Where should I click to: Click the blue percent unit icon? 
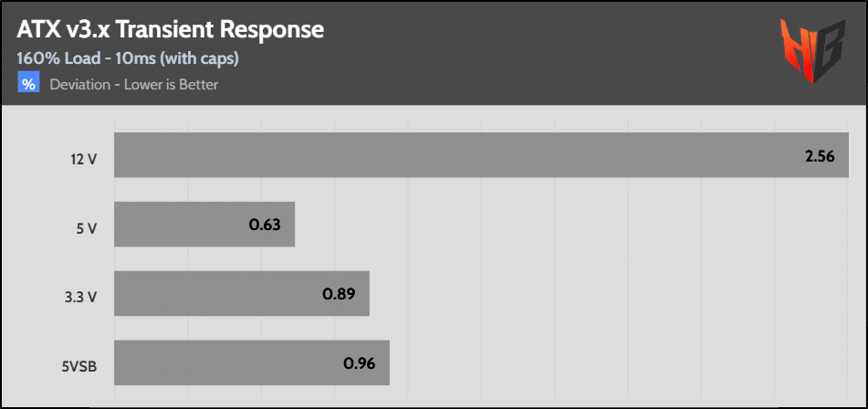[28, 84]
